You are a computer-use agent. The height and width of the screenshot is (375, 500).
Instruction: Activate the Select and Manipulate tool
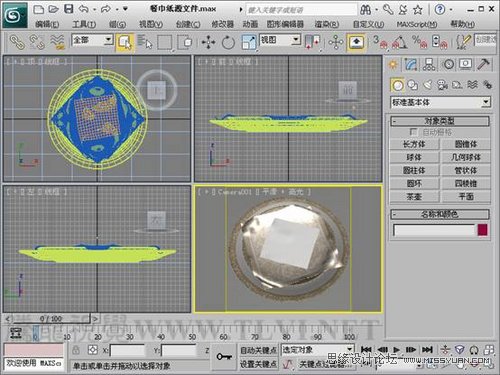click(336, 42)
